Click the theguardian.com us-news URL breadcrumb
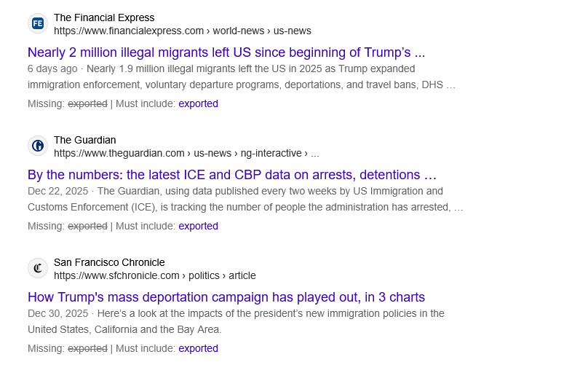The width and height of the screenshot is (588, 381). pyautogui.click(x=186, y=153)
